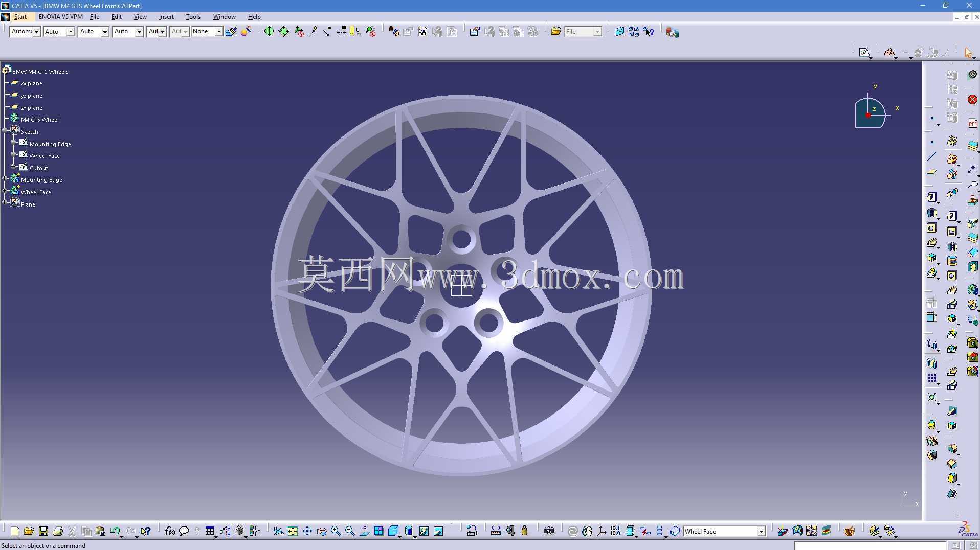The image size is (980, 550).
Task: Click the Zoom Out magnifier
Action: click(x=350, y=531)
